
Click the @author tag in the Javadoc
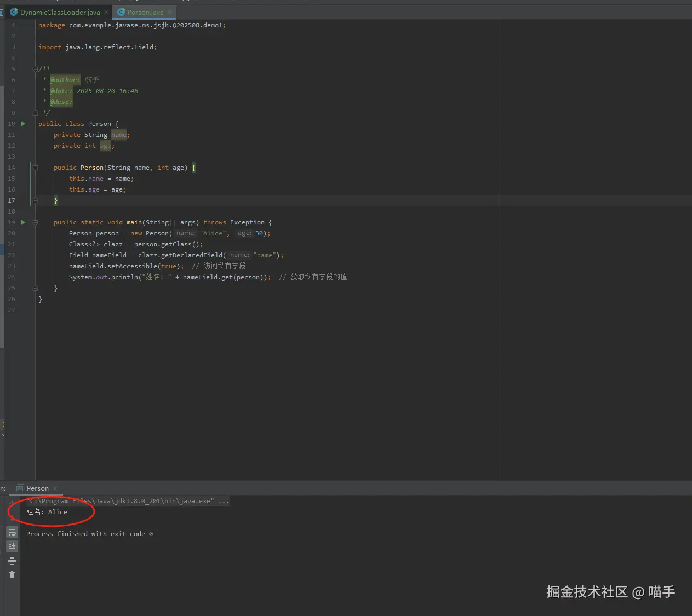pos(65,80)
